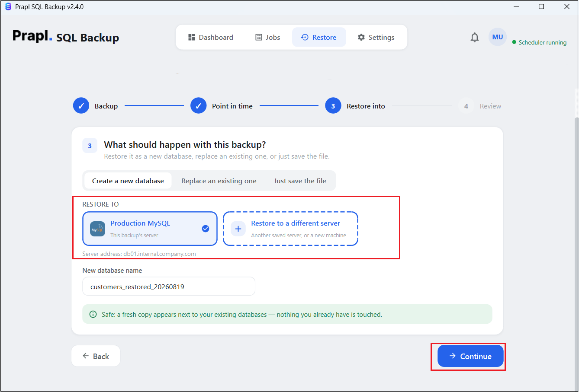Click step 3 circle for Restore into
This screenshot has width=579, height=392.
(333, 106)
